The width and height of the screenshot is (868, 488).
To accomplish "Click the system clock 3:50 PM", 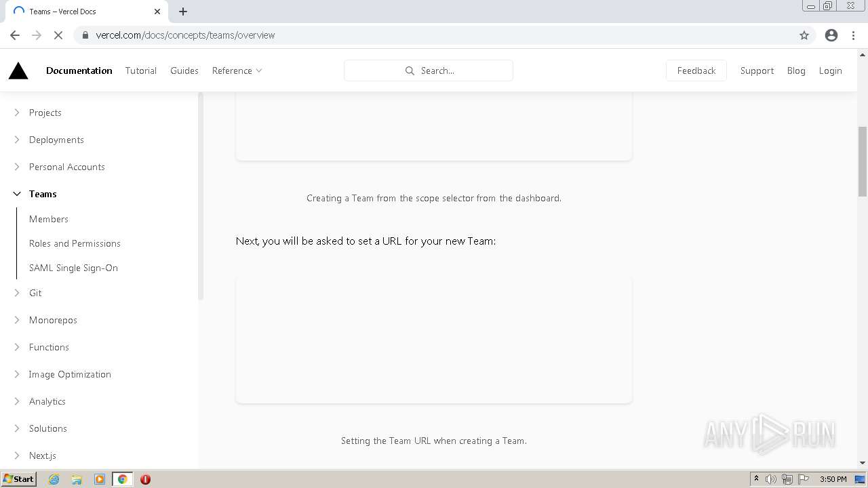I will pyautogui.click(x=833, y=479).
